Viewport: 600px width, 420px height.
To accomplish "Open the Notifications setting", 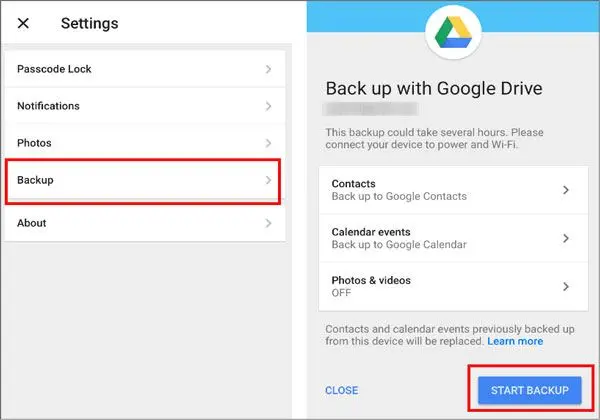I will [x=49, y=106].
